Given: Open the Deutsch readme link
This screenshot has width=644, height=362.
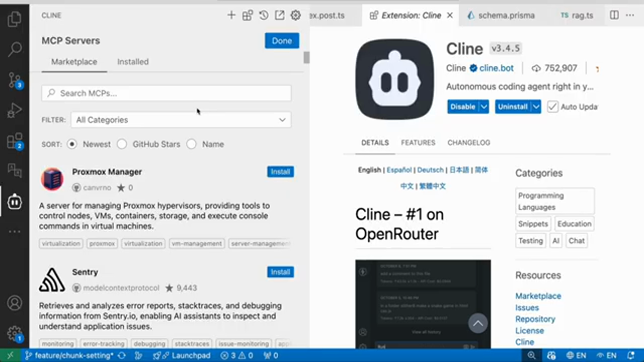Looking at the screenshot, I should point(430,170).
